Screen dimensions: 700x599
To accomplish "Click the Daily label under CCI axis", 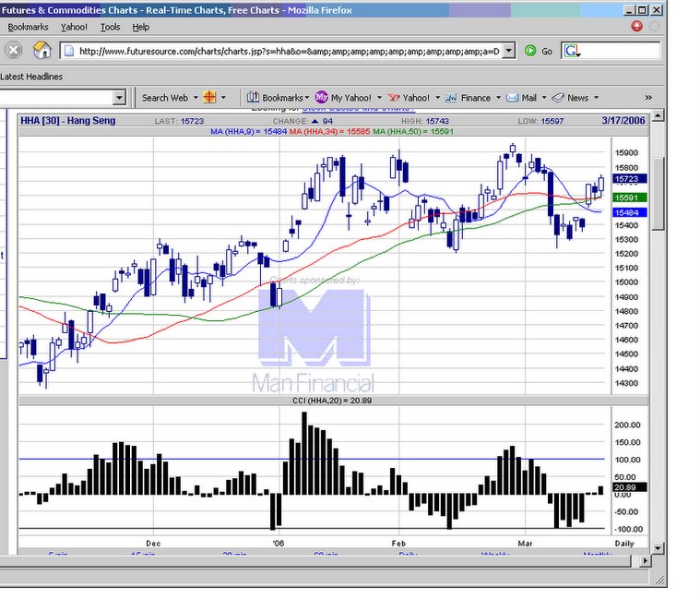I will point(624,544).
